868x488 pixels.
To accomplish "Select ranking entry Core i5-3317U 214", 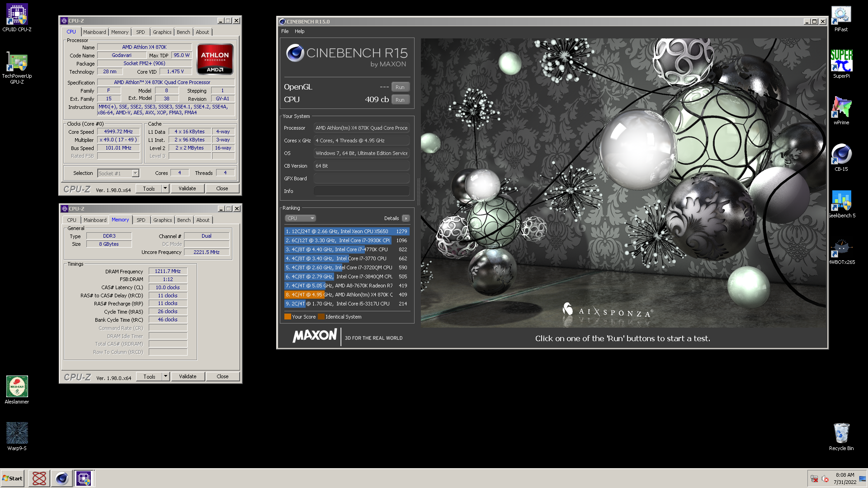I will coord(347,304).
